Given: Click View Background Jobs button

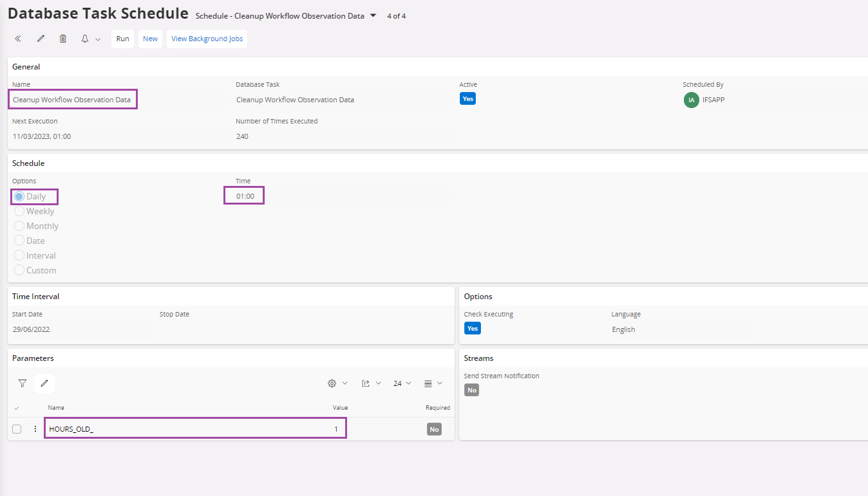Looking at the screenshot, I should [207, 39].
